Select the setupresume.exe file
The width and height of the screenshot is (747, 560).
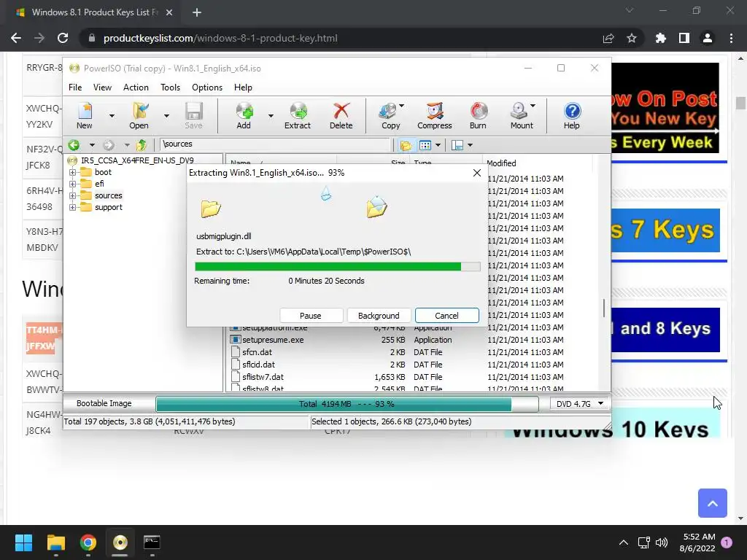click(x=273, y=340)
